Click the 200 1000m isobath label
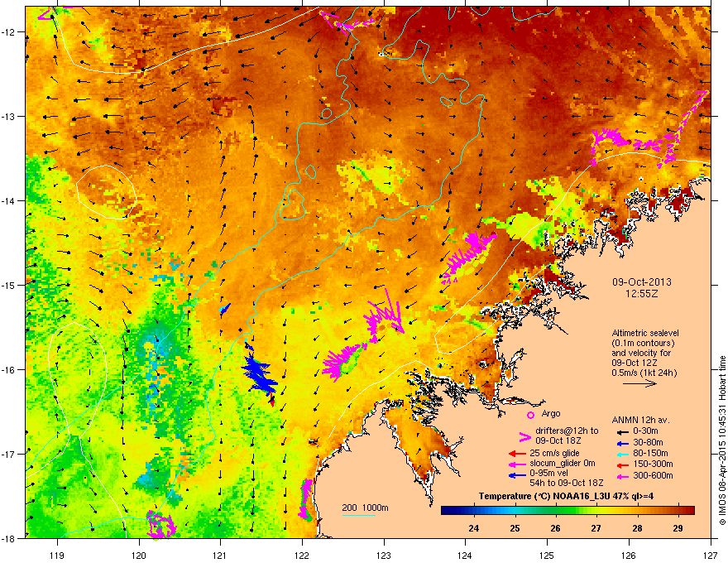 [x=366, y=508]
